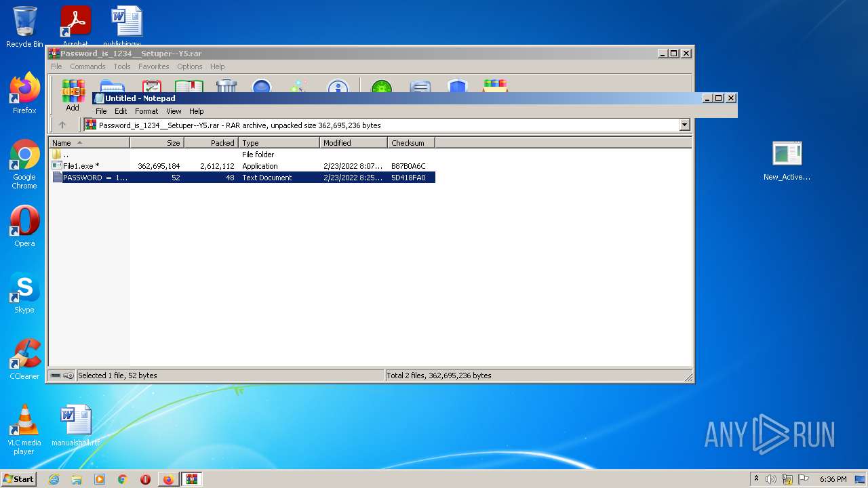Click the Extract To folder icon in WinRAR toolbar
The height and width of the screenshot is (488, 868).
(112, 86)
